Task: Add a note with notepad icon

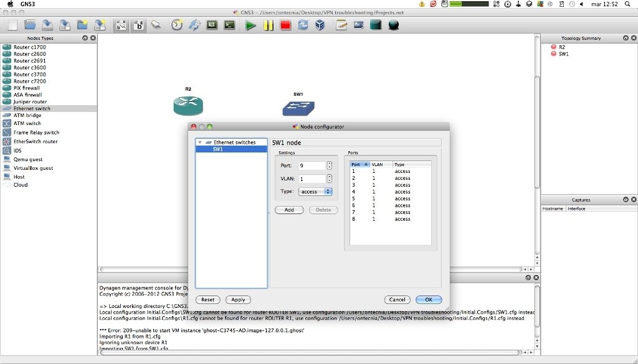Action: click(341, 25)
